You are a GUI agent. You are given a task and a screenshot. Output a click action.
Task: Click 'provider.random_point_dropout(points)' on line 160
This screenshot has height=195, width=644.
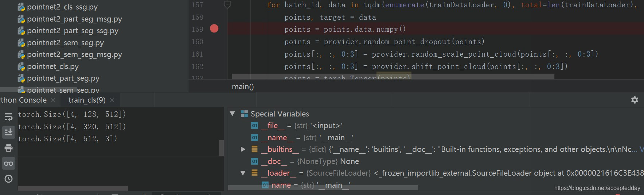point(404,42)
